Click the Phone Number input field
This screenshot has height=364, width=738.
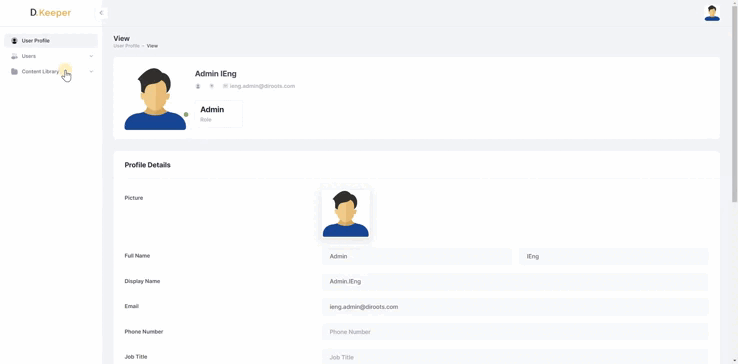[x=515, y=332]
